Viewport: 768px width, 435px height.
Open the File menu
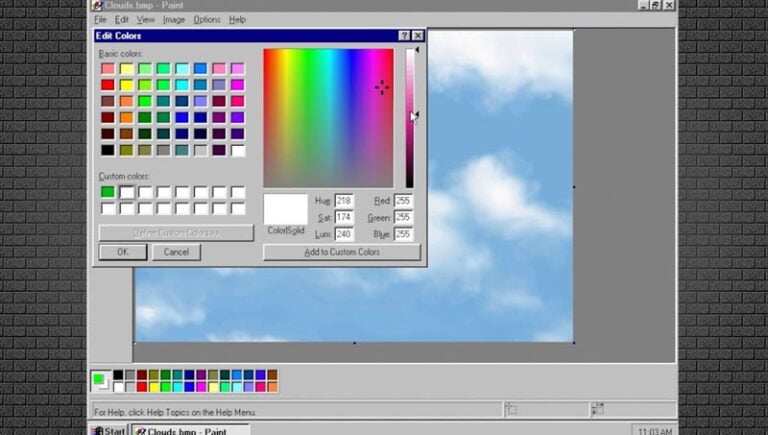[100, 19]
